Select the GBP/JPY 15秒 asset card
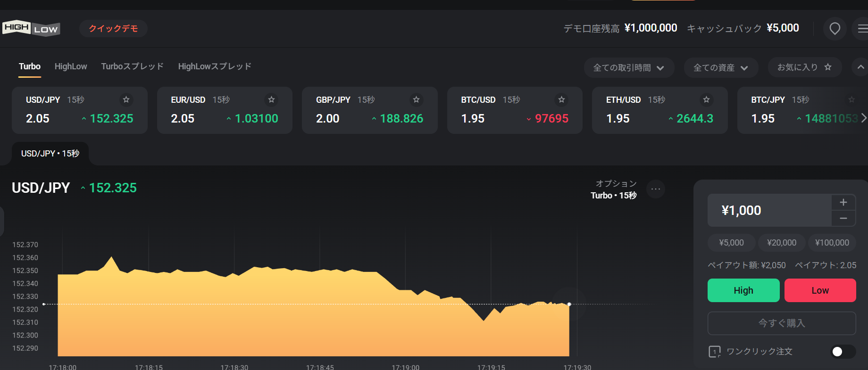This screenshot has width=868, height=370. [x=370, y=110]
